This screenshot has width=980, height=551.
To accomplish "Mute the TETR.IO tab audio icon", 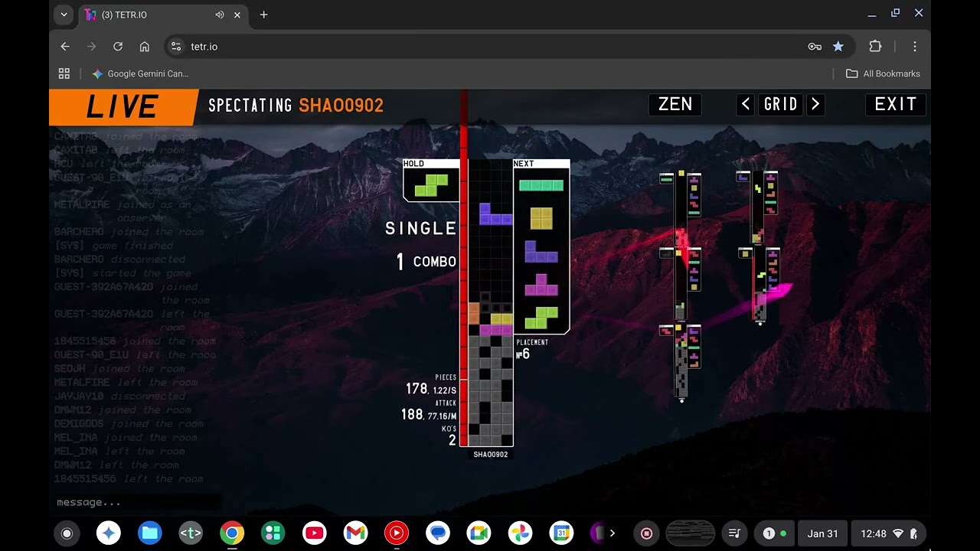I will [220, 15].
